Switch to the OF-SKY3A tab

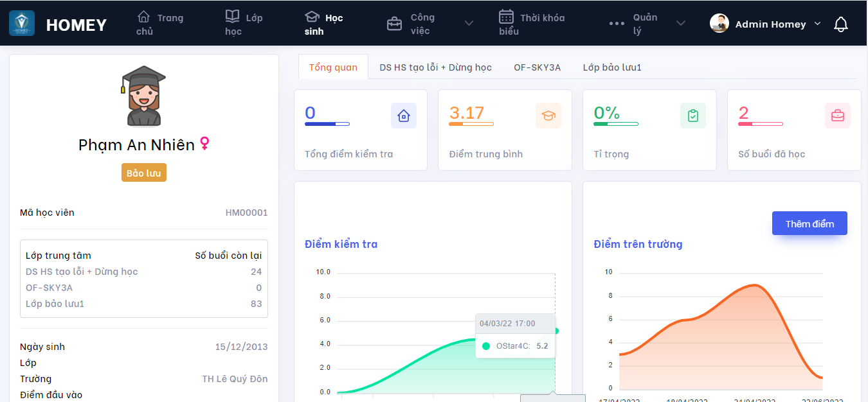pyautogui.click(x=537, y=67)
